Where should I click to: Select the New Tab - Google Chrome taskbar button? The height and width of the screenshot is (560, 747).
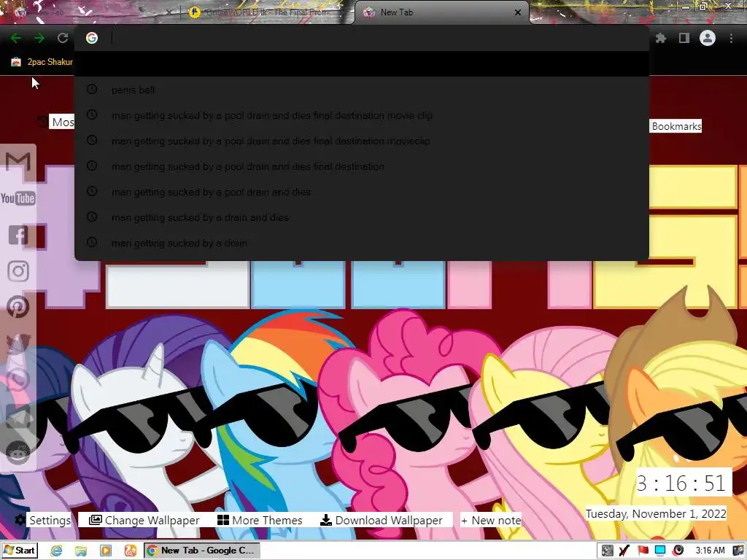(x=202, y=551)
